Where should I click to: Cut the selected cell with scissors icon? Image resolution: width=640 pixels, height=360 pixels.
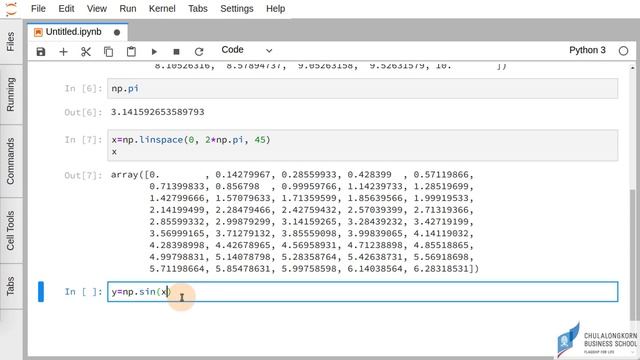pyautogui.click(x=86, y=52)
